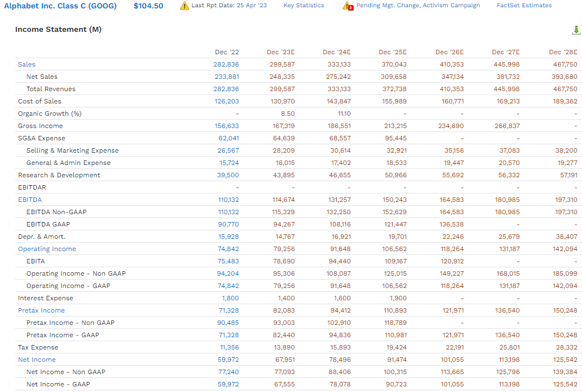The image size is (582, 392).
Task: Click the yellow warning icon beside Last Rpt Date
Action: (x=185, y=6)
